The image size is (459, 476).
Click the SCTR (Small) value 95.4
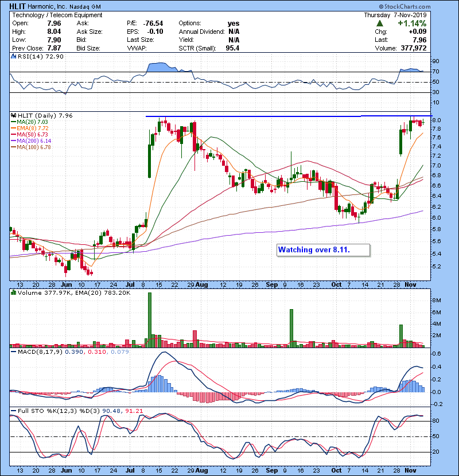pos(233,48)
